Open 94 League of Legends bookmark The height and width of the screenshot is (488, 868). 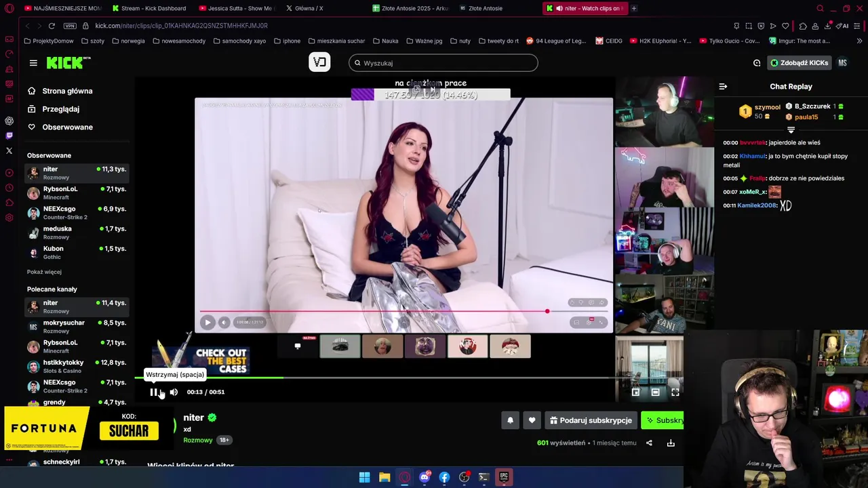(556, 41)
